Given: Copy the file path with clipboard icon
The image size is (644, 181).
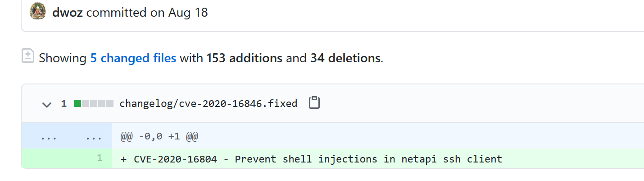Looking at the screenshot, I should click(x=314, y=103).
